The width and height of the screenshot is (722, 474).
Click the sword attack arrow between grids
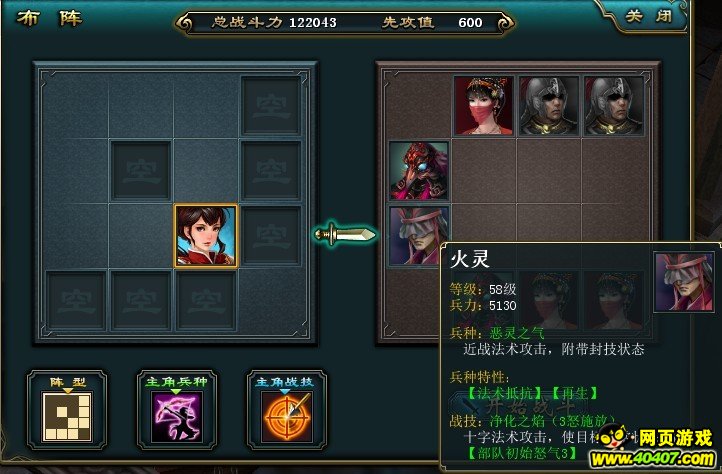(x=345, y=234)
